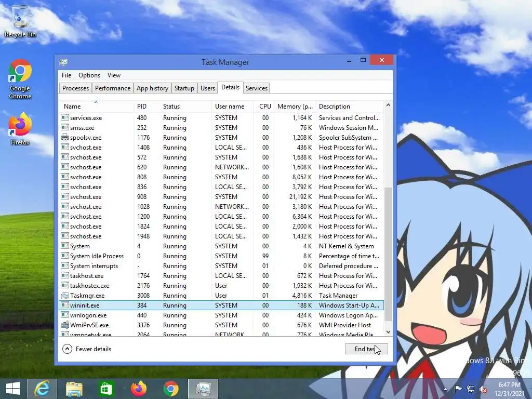Switch to the Services tab
532x399 pixels.
coord(257,88)
